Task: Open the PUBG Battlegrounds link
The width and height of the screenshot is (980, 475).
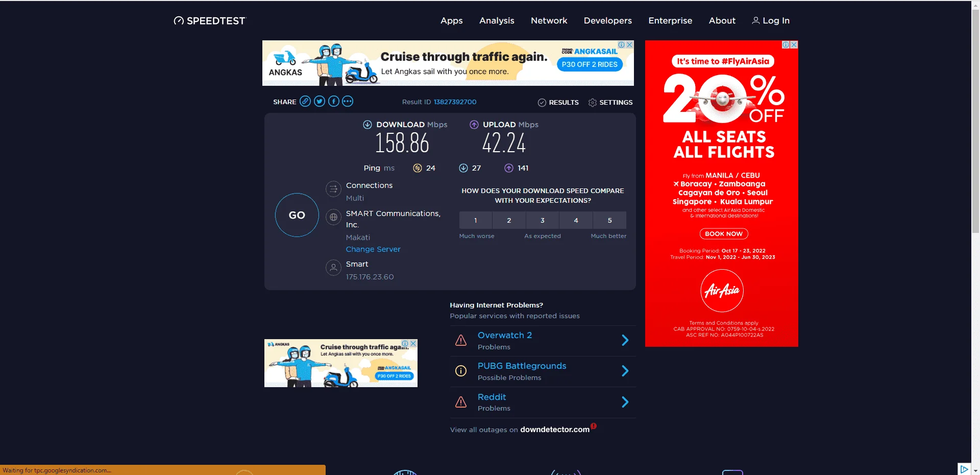Action: coord(522,366)
